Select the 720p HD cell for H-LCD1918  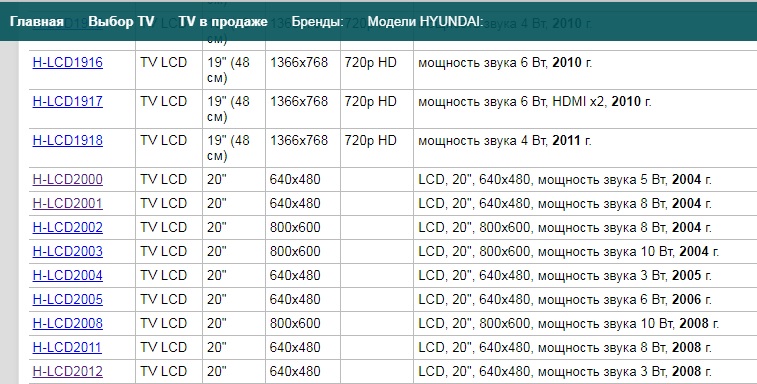point(377,148)
